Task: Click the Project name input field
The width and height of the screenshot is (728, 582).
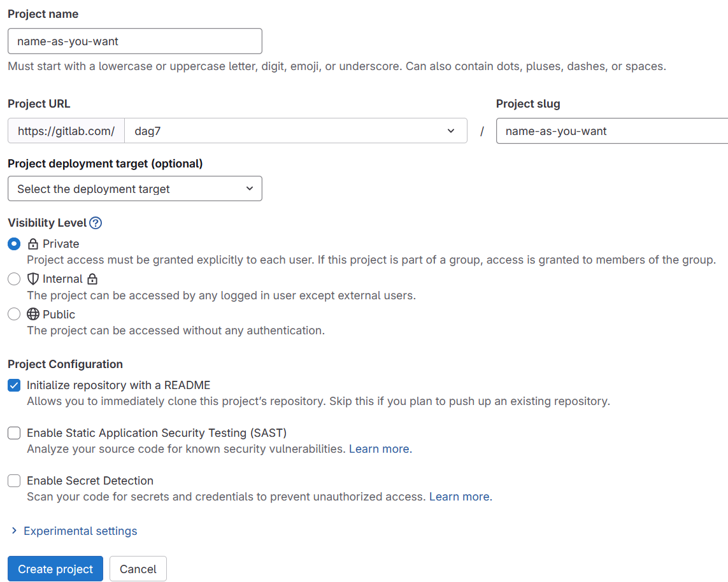Action: (134, 41)
